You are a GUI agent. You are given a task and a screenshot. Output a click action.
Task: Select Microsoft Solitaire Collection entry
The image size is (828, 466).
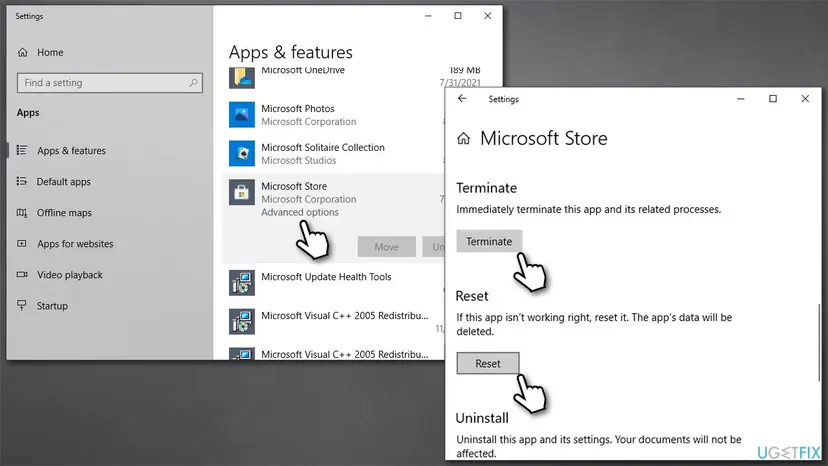pyautogui.click(x=323, y=147)
